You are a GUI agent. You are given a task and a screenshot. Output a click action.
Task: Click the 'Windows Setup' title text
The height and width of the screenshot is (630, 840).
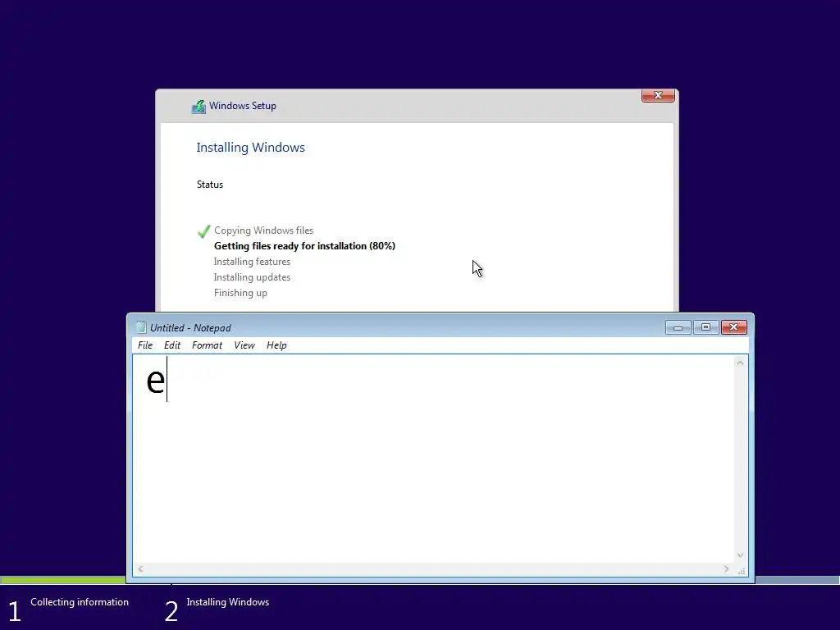[x=243, y=106]
